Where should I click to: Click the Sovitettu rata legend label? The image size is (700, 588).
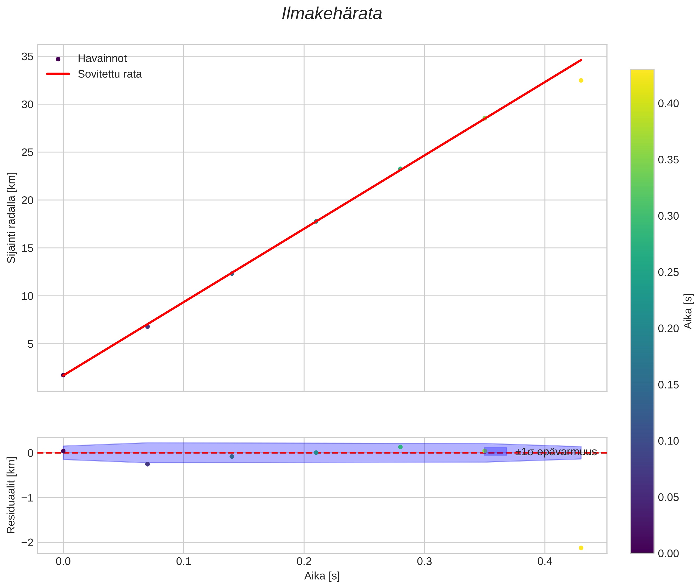point(110,74)
